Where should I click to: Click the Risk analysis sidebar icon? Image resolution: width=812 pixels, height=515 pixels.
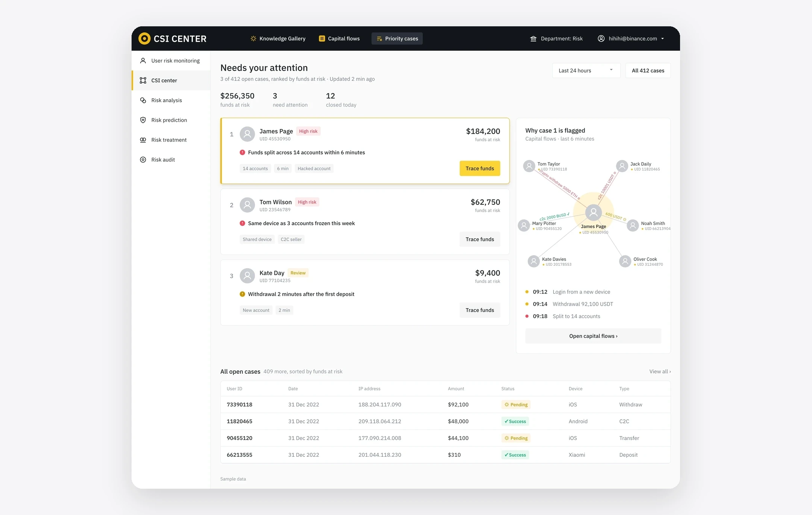[x=143, y=100]
